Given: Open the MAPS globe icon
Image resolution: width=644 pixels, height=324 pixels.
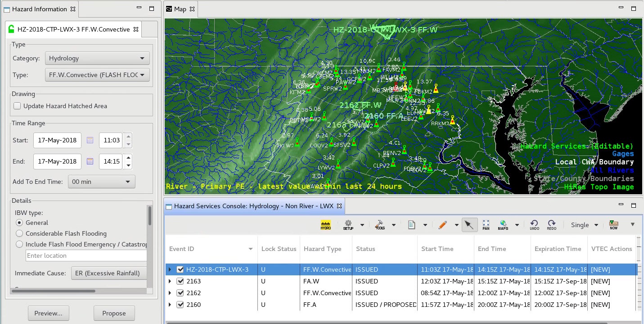Looking at the screenshot, I should pyautogui.click(x=503, y=225).
